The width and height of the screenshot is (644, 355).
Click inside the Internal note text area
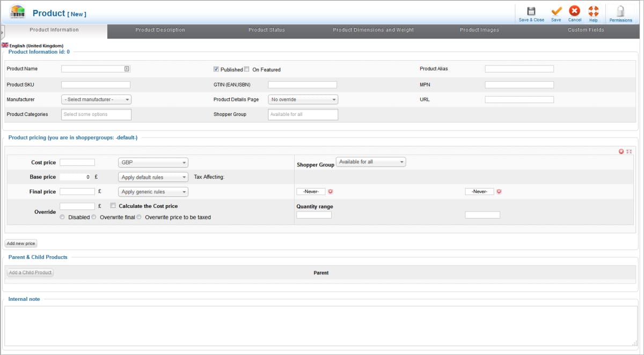coord(320,325)
